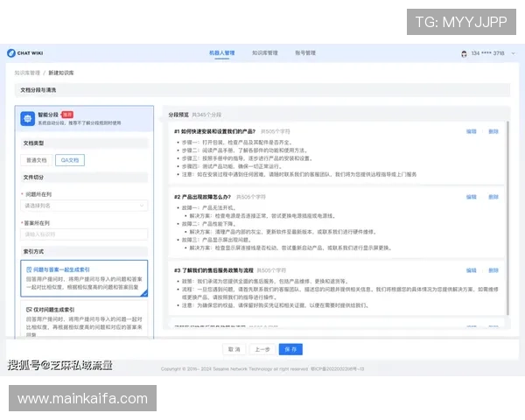Screen dimensions: 525x420
Task: Focus the 答案所在列 input field
Action: 84,234
